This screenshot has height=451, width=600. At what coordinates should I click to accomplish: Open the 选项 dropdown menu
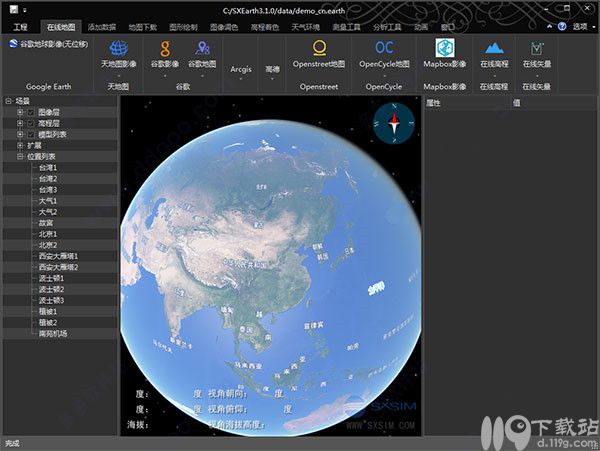click(x=584, y=26)
